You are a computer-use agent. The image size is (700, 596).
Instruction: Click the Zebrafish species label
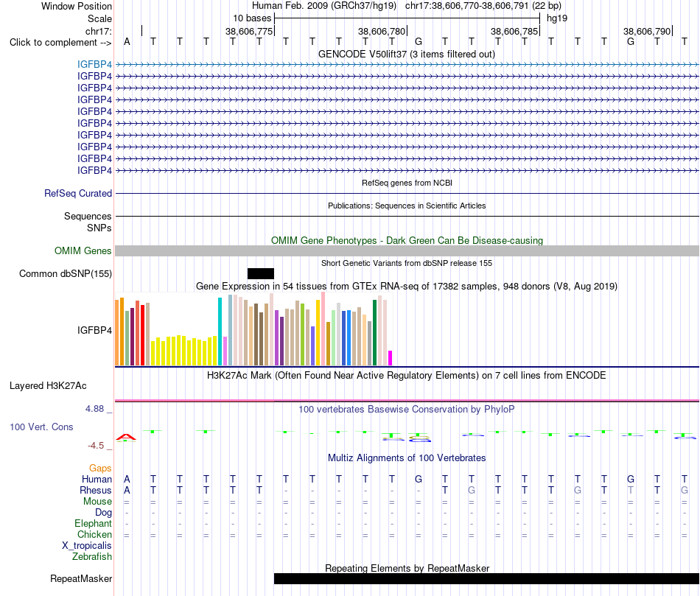[92, 557]
